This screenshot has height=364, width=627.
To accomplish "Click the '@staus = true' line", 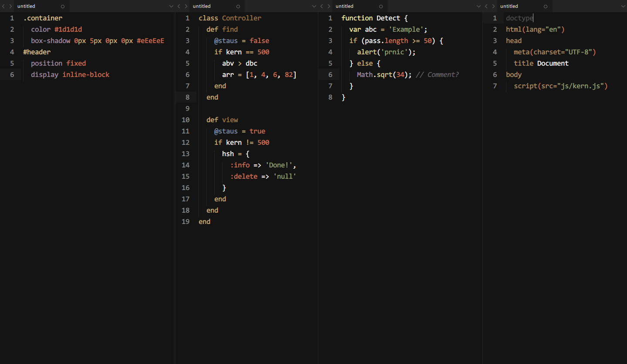I will click(x=239, y=131).
